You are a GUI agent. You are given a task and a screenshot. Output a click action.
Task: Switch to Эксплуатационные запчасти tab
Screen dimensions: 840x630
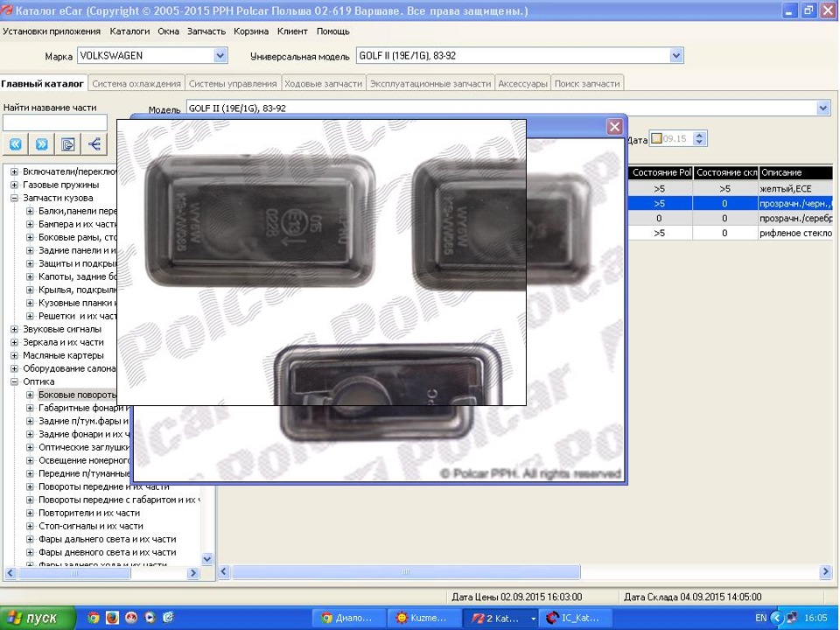coord(430,84)
